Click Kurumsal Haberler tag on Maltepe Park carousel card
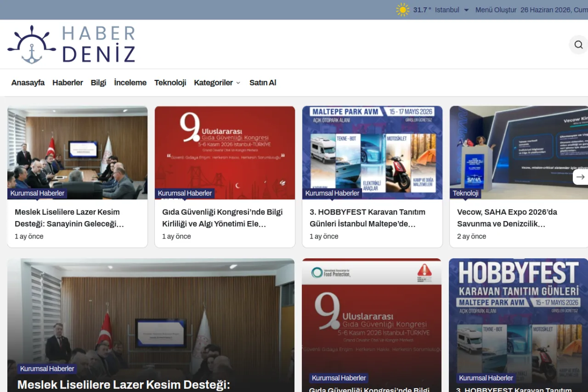 click(x=332, y=193)
